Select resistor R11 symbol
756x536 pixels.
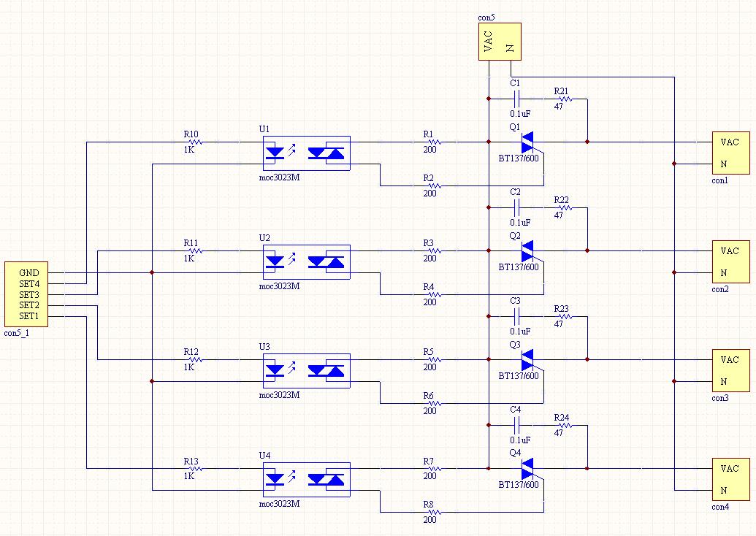pyautogui.click(x=195, y=251)
